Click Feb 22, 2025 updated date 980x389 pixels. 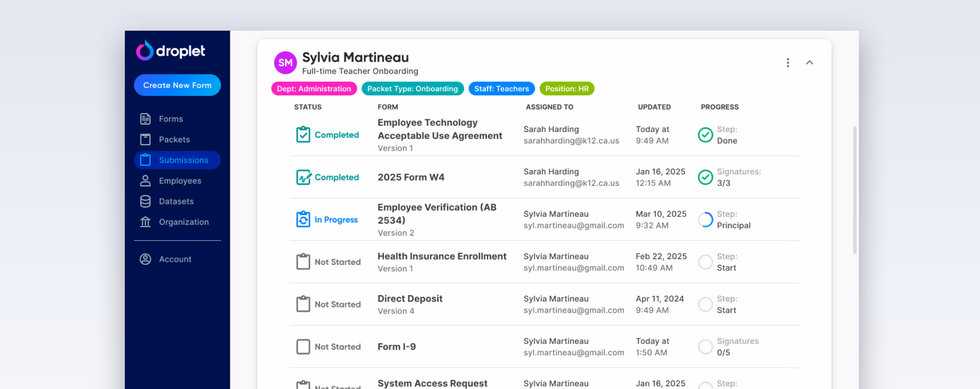661,256
